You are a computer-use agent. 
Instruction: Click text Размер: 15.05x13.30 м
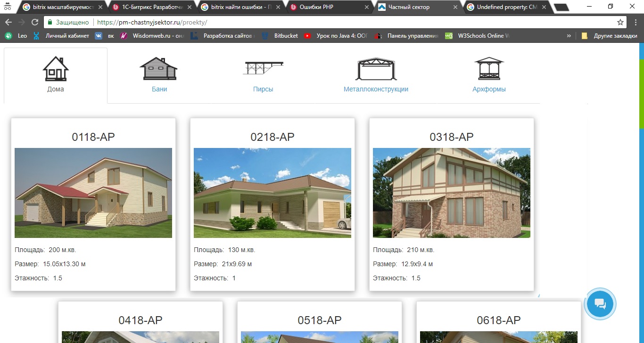[x=50, y=264]
